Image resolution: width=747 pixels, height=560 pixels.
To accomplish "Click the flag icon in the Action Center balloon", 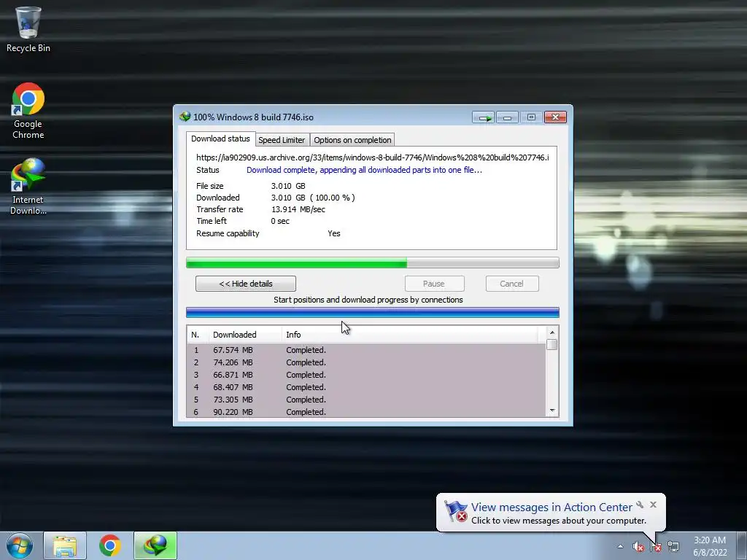I will [456, 512].
